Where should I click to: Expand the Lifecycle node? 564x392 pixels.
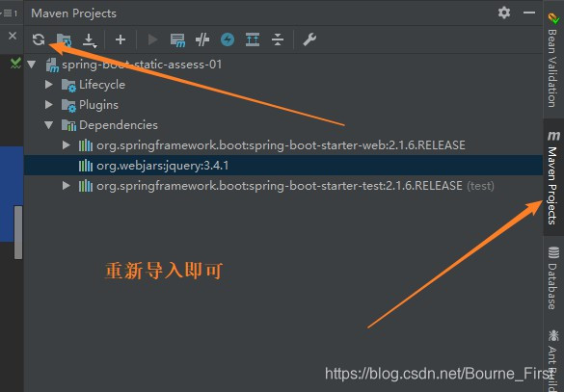[x=49, y=85]
